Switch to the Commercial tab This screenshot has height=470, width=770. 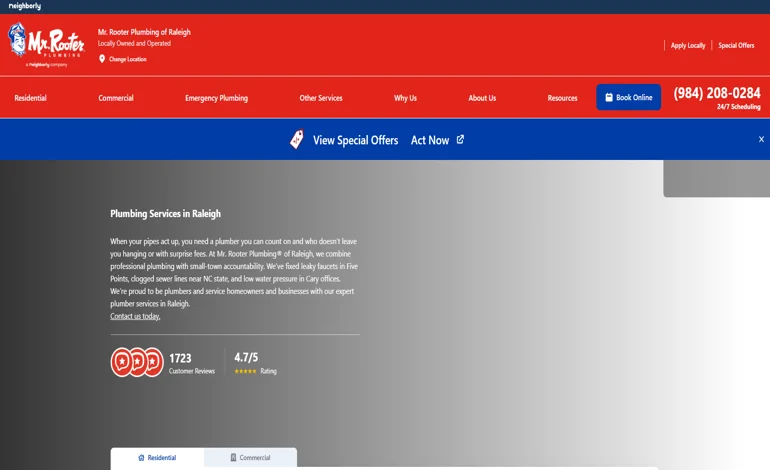pyautogui.click(x=250, y=457)
